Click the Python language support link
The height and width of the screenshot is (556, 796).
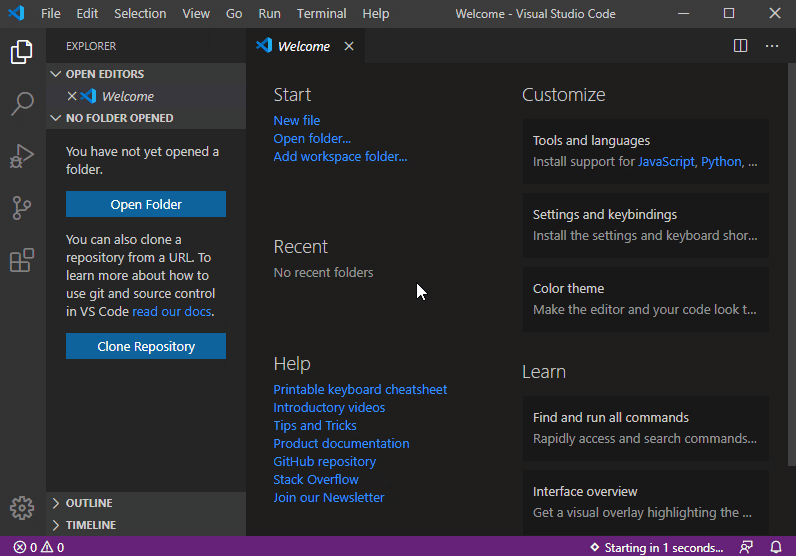(721, 161)
